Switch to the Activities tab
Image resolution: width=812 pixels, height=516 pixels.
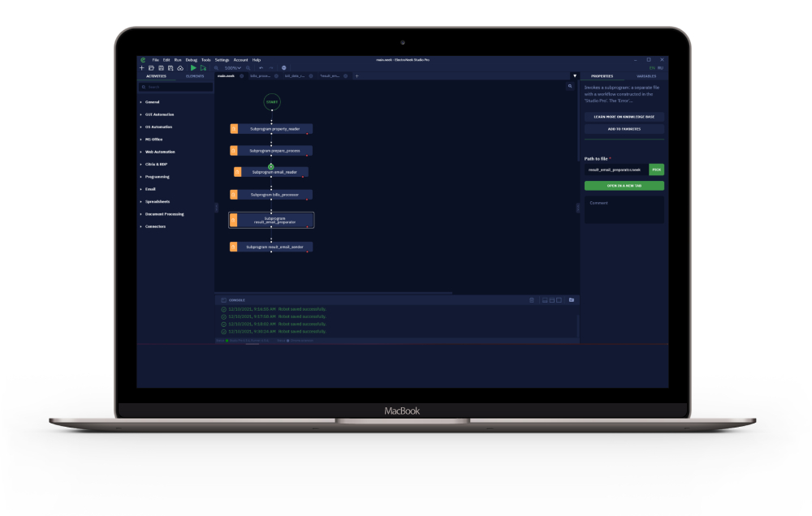coord(156,76)
